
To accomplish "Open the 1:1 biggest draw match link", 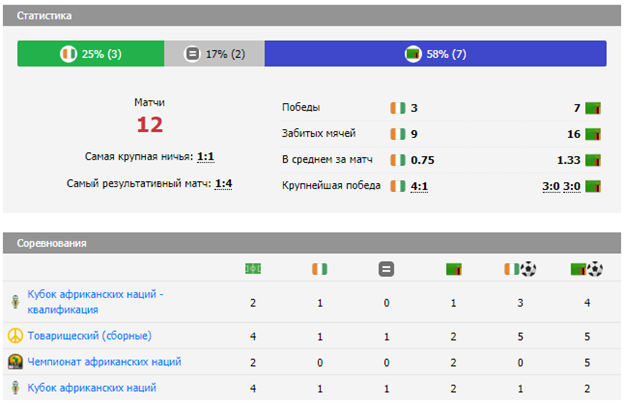I will point(207,157).
